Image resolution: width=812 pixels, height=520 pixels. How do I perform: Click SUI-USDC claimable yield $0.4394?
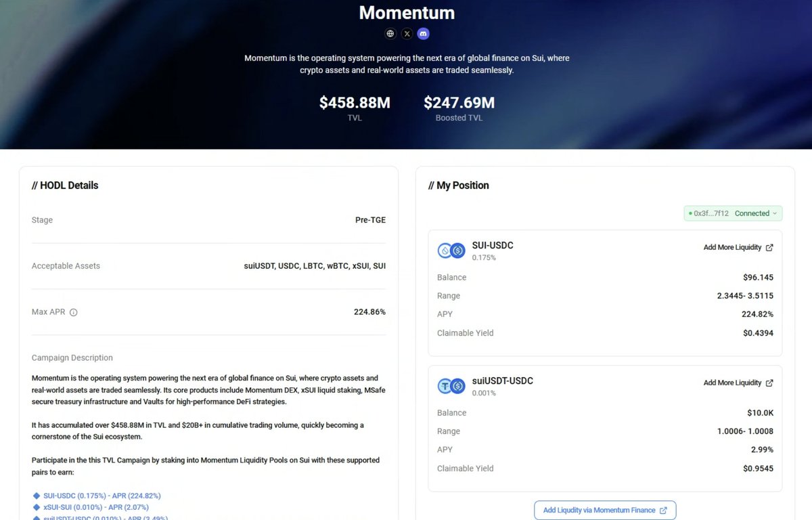click(x=758, y=333)
